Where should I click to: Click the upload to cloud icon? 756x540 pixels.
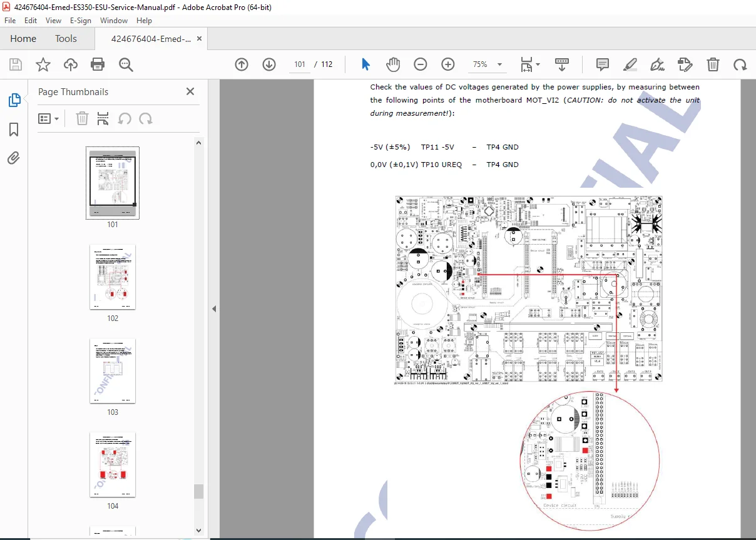pos(71,64)
